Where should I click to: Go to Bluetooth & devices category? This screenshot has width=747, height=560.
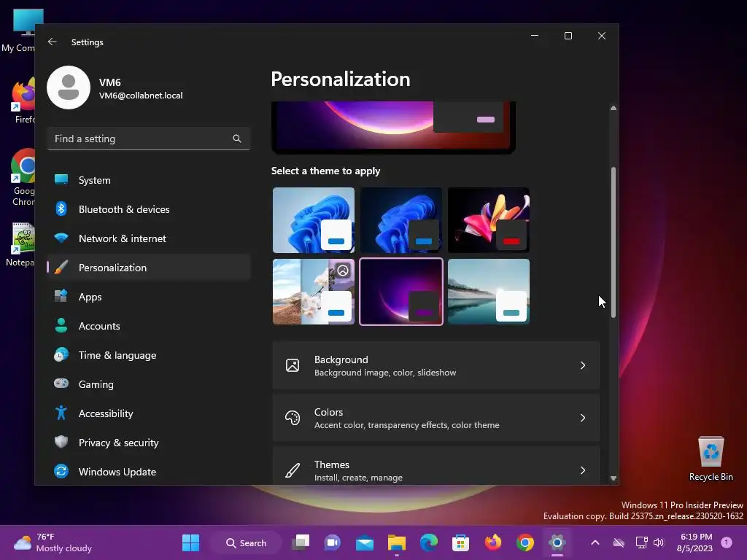click(x=149, y=209)
